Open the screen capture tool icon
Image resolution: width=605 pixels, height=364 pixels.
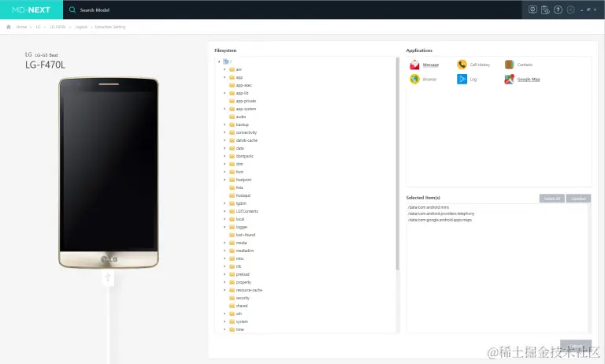click(x=533, y=9)
